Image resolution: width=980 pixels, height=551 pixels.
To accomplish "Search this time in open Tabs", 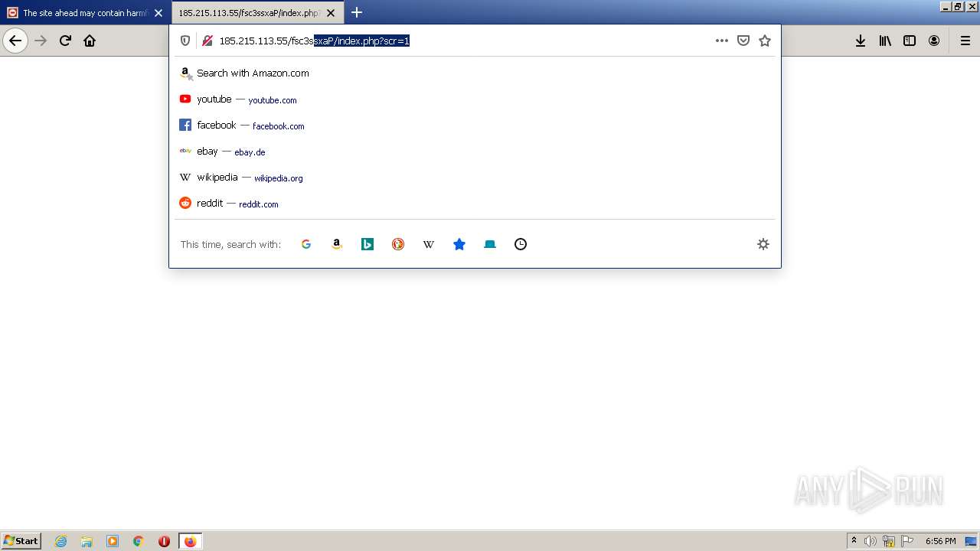I will (x=490, y=244).
